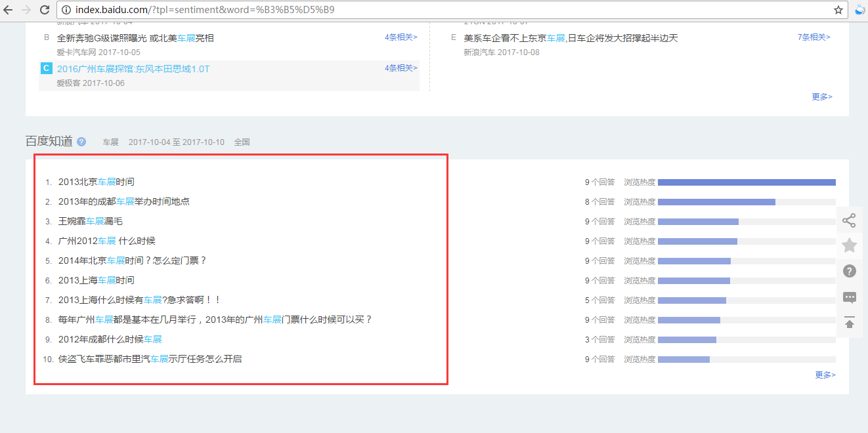Image resolution: width=868 pixels, height=433 pixels.
Task: View site information icon in address bar
Action: click(x=66, y=10)
